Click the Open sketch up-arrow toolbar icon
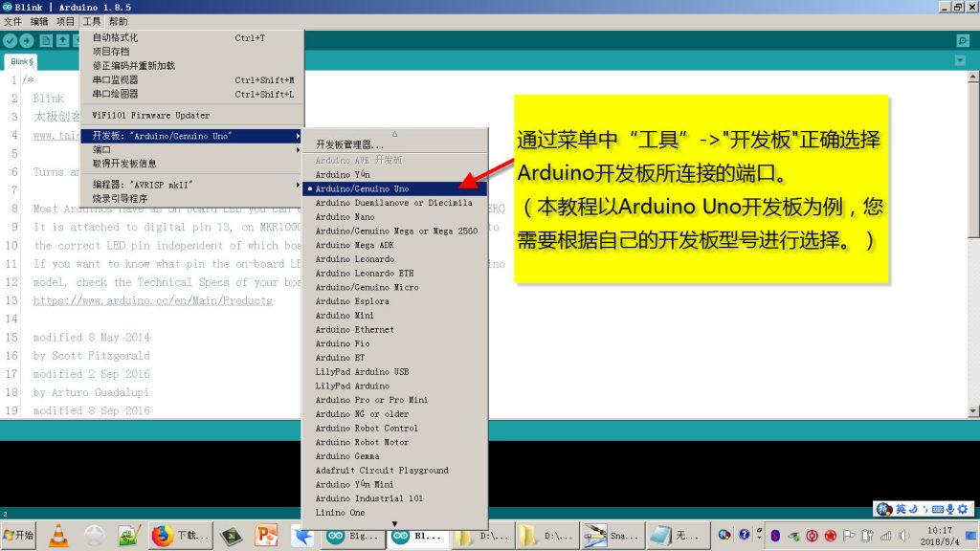 tap(62, 40)
